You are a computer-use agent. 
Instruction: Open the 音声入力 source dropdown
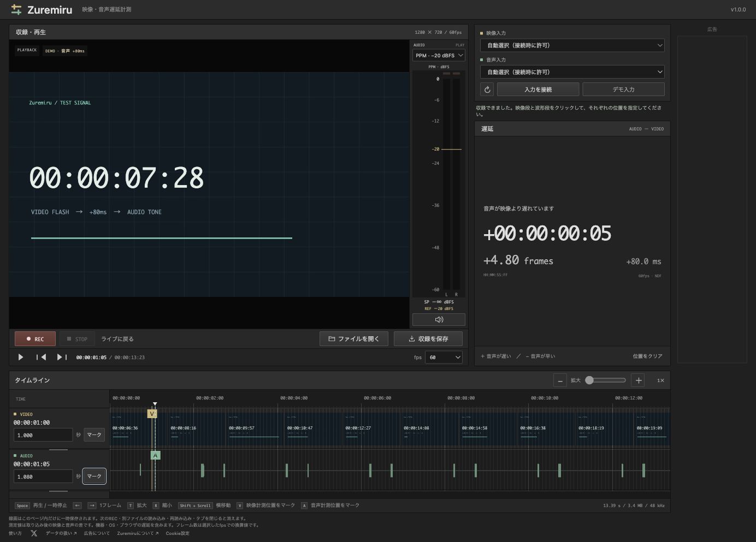pos(572,72)
